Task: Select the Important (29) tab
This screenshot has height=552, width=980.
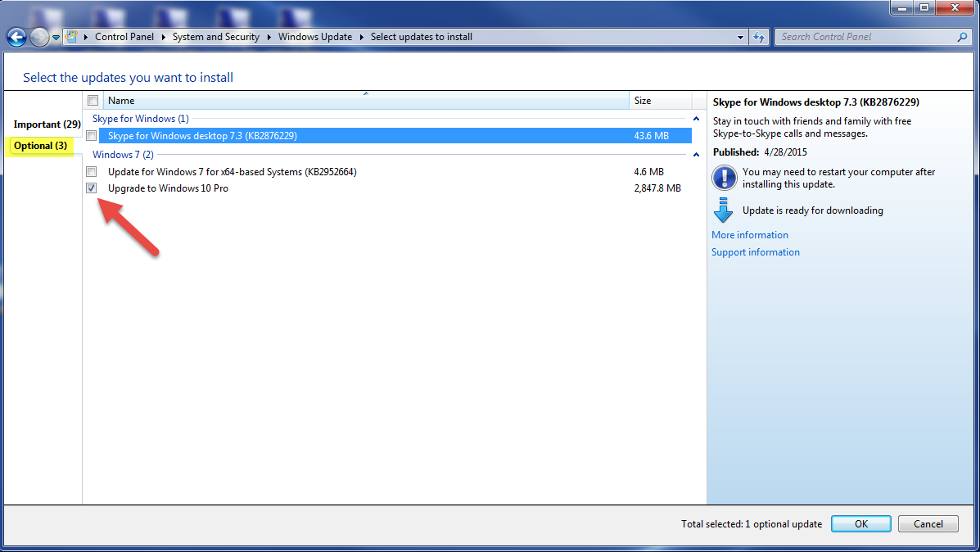Action: 47,124
